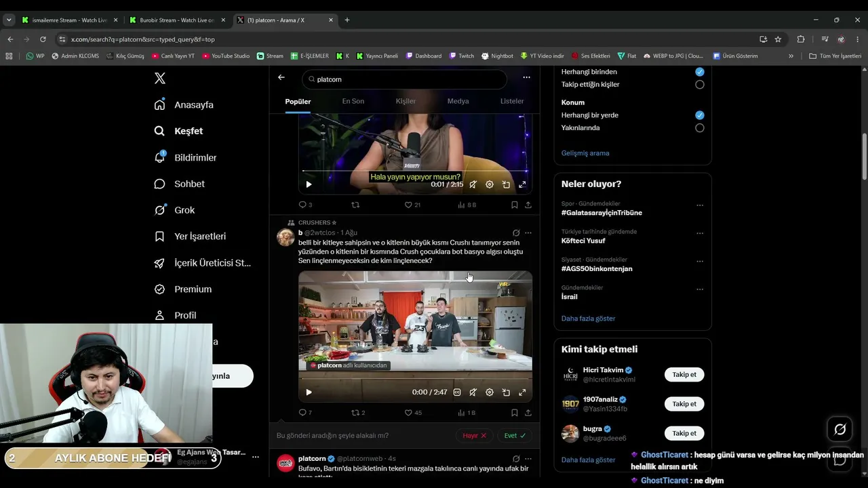Screen dimensions: 868x488
Task: Select the "Herhangi bir yerde" radio option
Action: 700,115
